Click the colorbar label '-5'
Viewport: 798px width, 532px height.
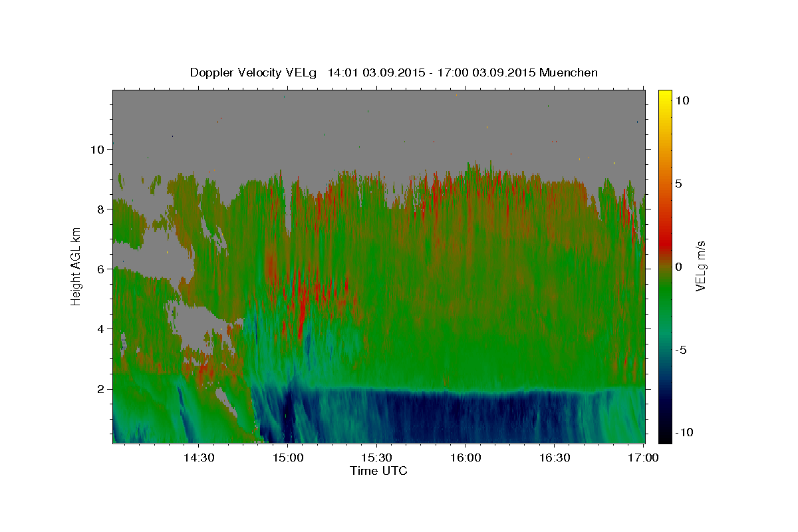pos(681,350)
